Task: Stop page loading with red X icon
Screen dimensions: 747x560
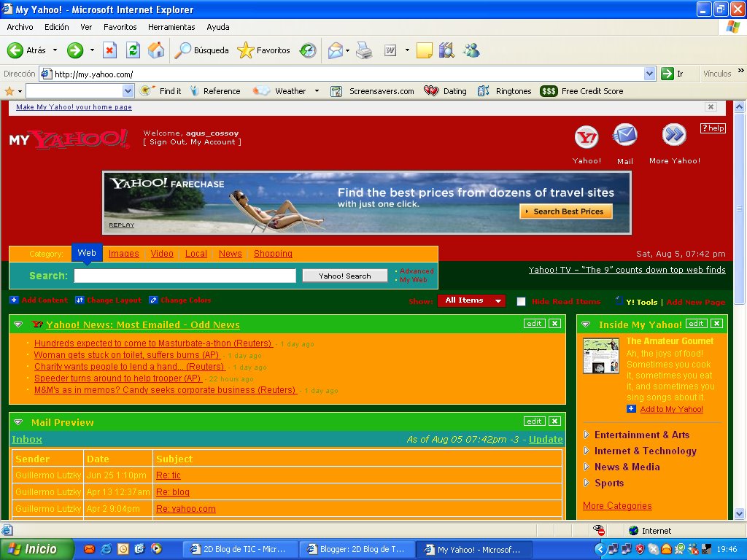Action: [x=109, y=50]
